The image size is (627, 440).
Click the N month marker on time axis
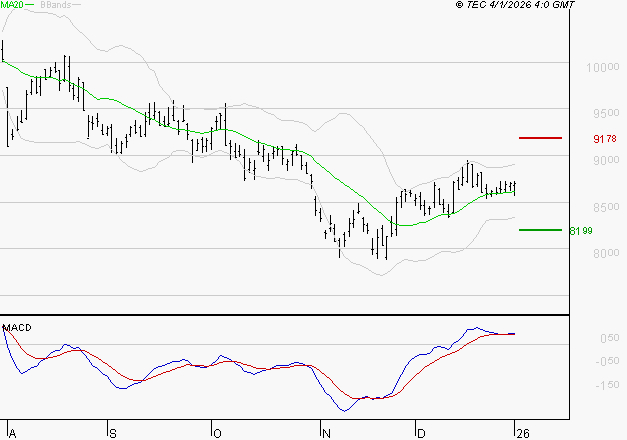pyautogui.click(x=327, y=434)
